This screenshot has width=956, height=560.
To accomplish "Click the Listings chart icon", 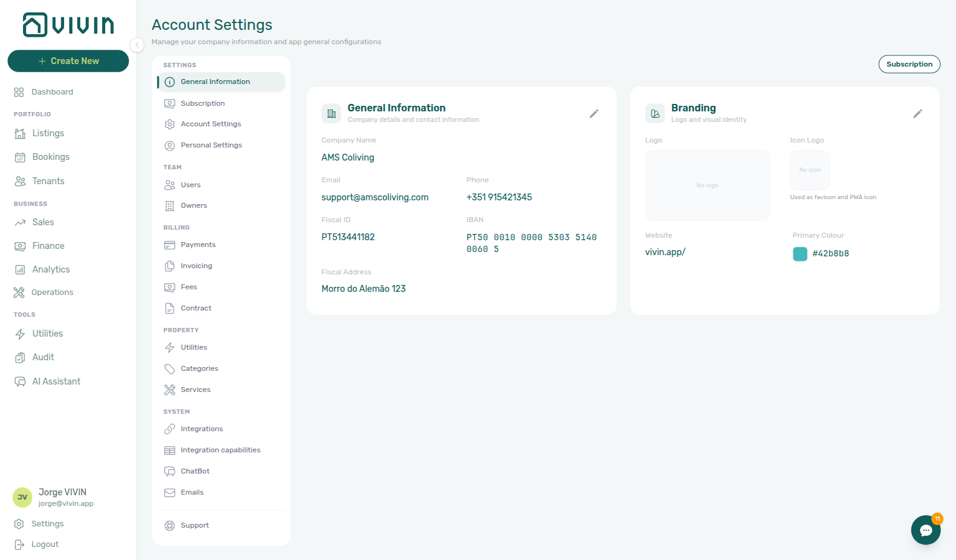I will [x=20, y=134].
